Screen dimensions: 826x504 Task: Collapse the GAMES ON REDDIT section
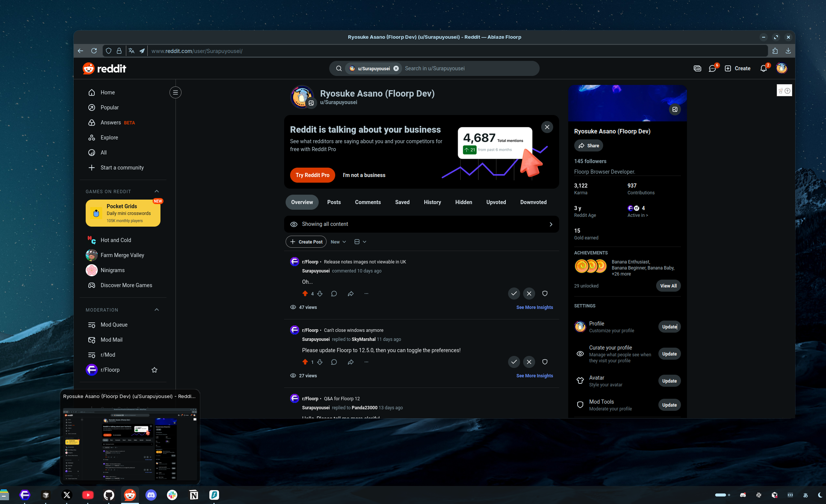coord(156,191)
